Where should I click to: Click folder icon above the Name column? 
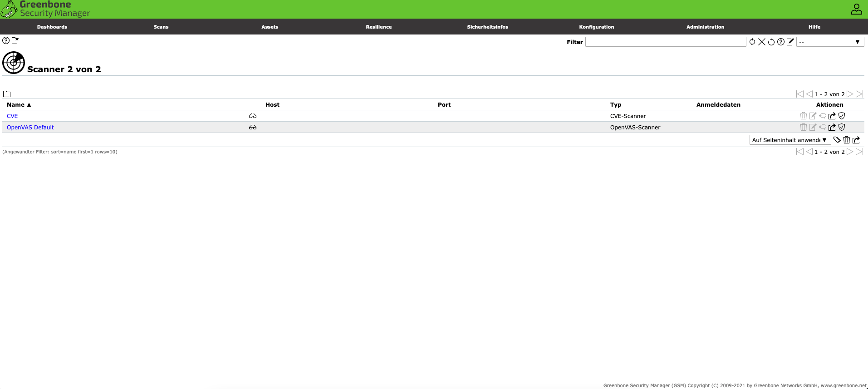click(7, 94)
